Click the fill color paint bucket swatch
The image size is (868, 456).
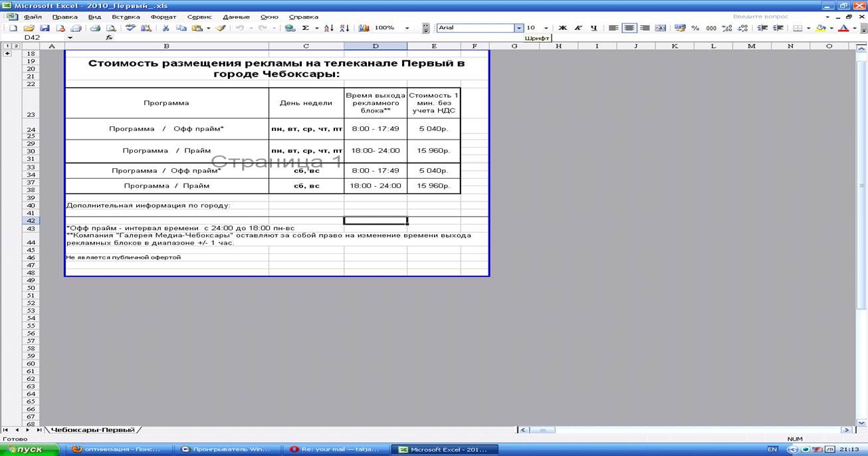(x=821, y=29)
